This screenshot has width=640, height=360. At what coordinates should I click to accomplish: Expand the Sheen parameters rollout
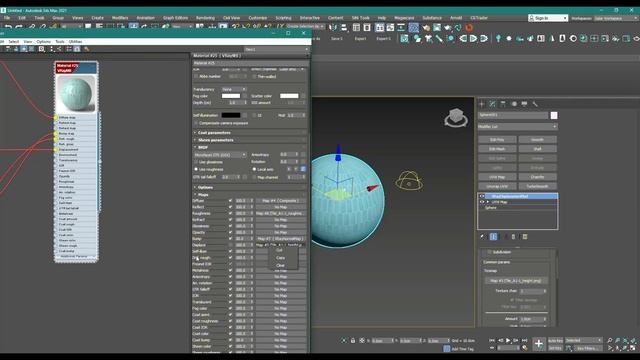(x=216, y=140)
